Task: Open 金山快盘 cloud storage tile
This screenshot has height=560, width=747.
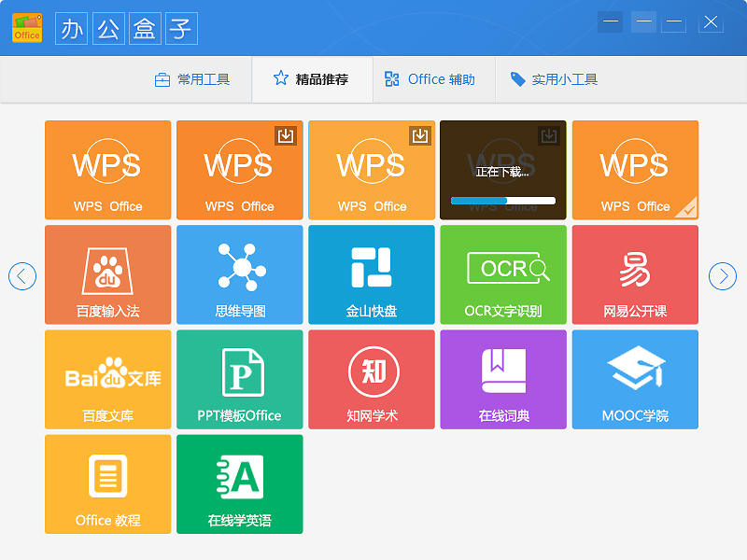Action: pos(372,274)
